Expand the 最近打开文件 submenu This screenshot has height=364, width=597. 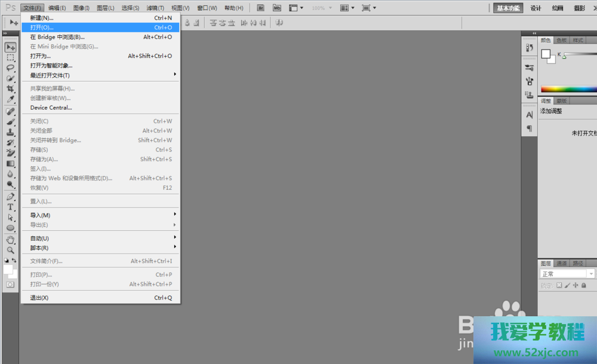[101, 75]
